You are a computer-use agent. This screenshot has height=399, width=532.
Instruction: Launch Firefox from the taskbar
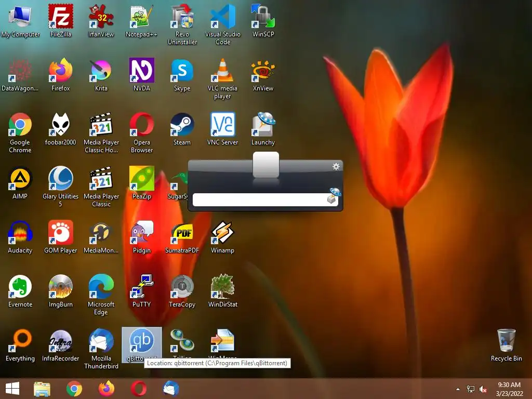(107, 389)
